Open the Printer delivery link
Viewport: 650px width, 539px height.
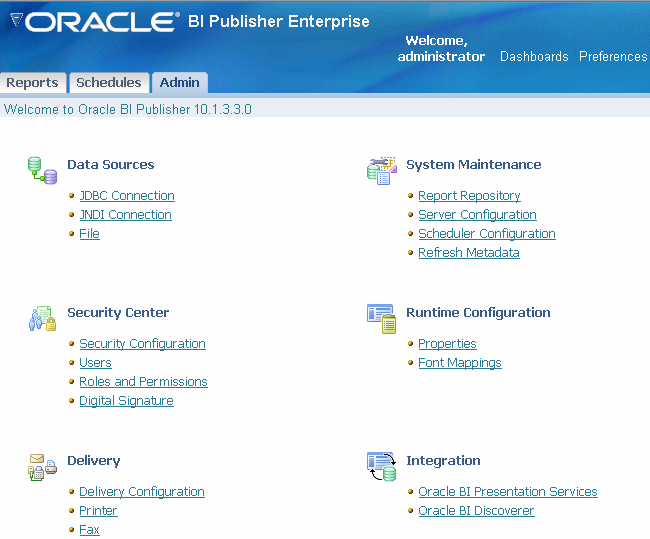tap(98, 511)
